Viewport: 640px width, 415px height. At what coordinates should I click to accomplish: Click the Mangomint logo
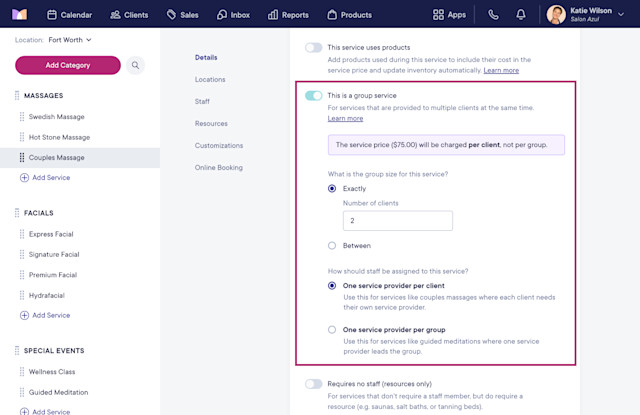click(x=19, y=15)
